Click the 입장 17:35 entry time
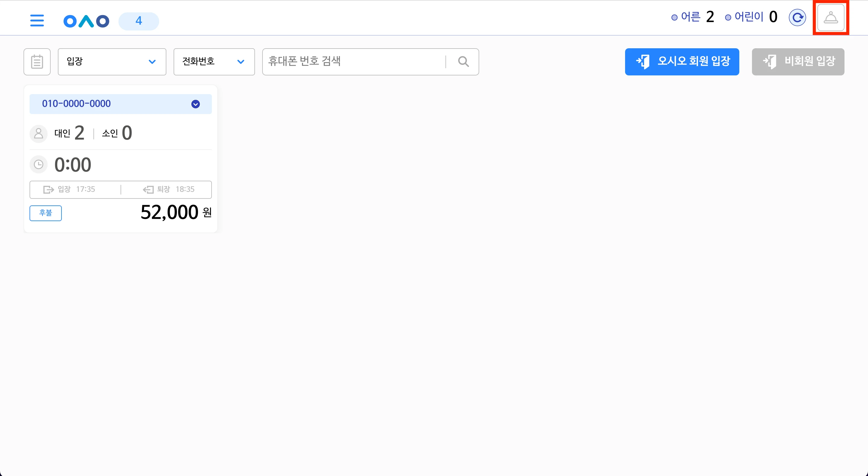 coord(69,189)
